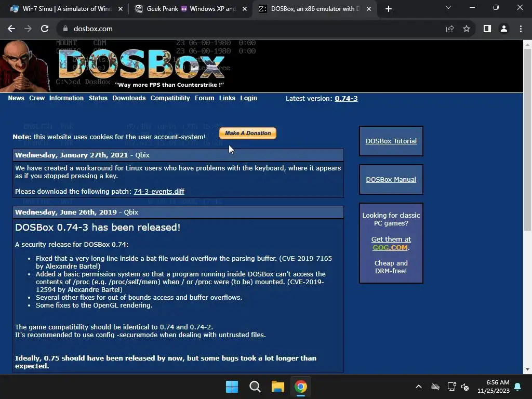Open File Explorer from taskbar
This screenshot has height=399, width=532.
pyautogui.click(x=277, y=387)
